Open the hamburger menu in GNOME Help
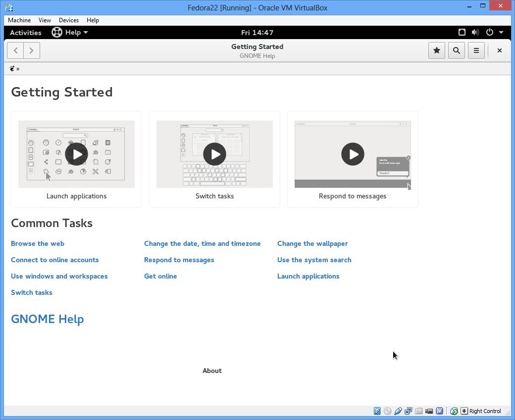Screen dimensions: 515x420 coord(476,50)
